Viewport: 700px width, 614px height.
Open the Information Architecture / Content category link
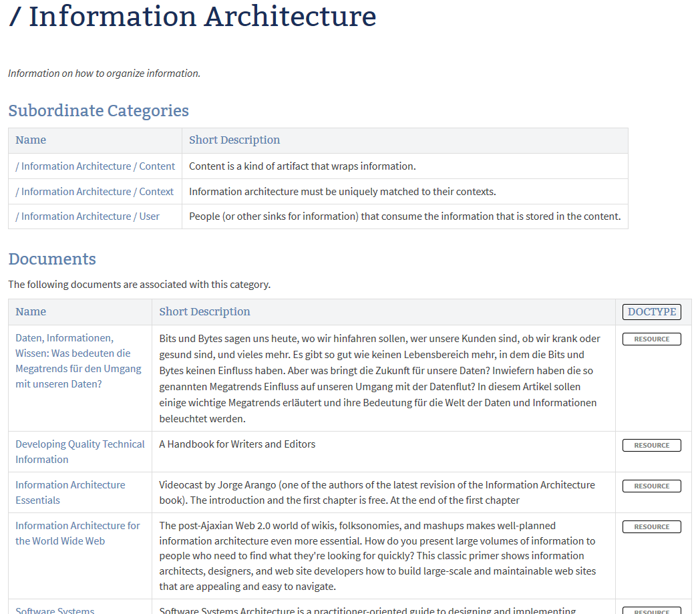click(x=95, y=166)
